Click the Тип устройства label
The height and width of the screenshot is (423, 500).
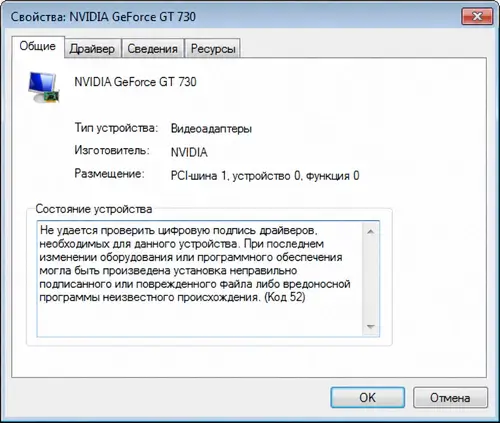pyautogui.click(x=116, y=128)
